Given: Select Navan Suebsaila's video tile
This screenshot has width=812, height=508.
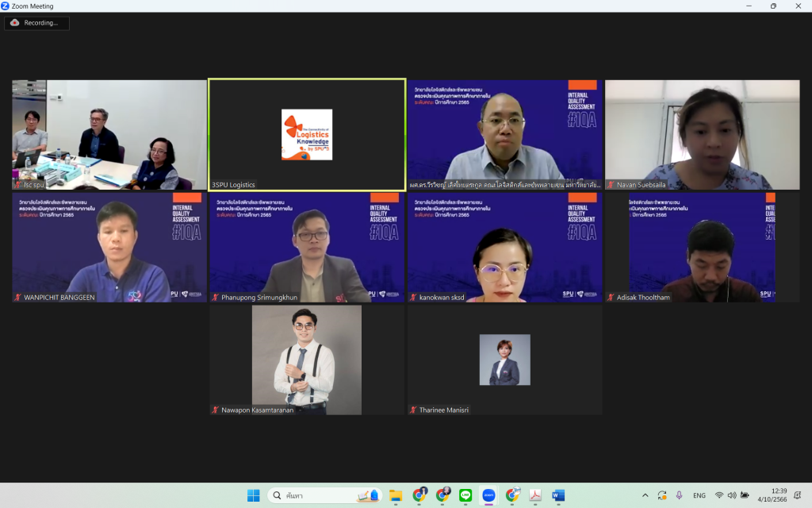Looking at the screenshot, I should (703, 135).
